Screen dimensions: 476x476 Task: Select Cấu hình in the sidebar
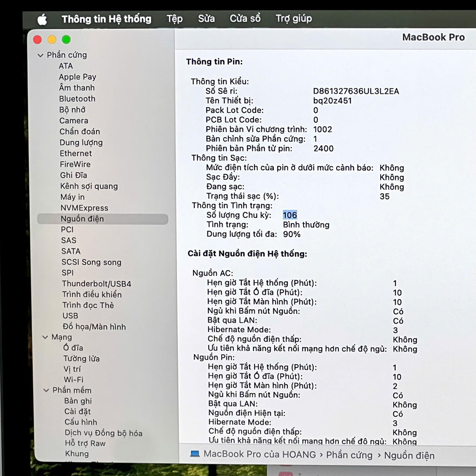coord(81,422)
